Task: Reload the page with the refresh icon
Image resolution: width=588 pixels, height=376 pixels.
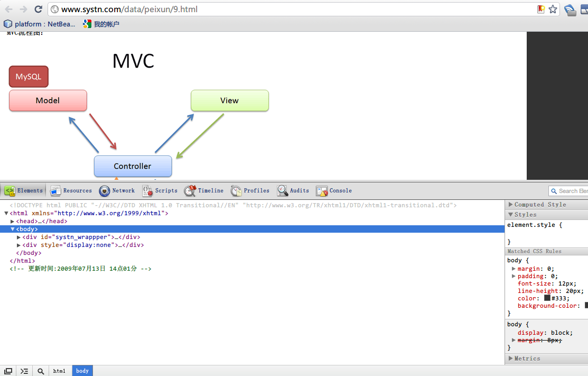Action: (x=38, y=9)
